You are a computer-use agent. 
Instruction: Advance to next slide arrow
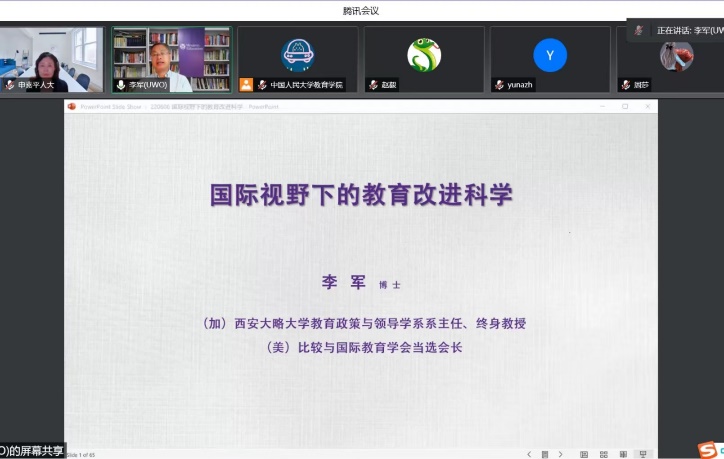point(560,454)
